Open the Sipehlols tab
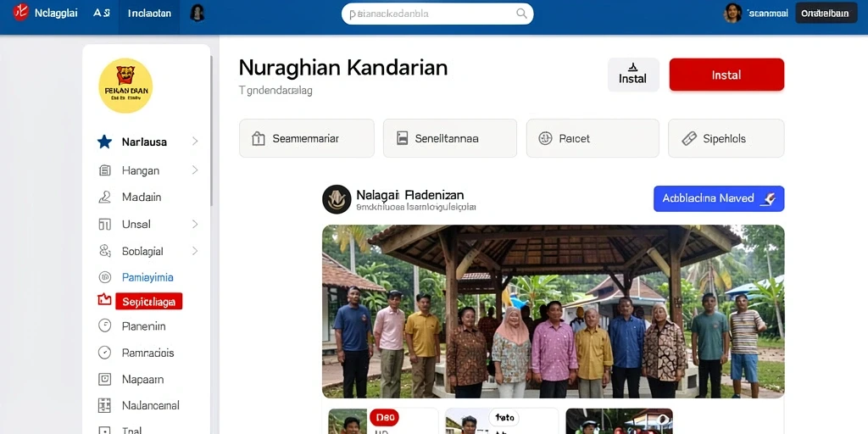 pyautogui.click(x=726, y=138)
